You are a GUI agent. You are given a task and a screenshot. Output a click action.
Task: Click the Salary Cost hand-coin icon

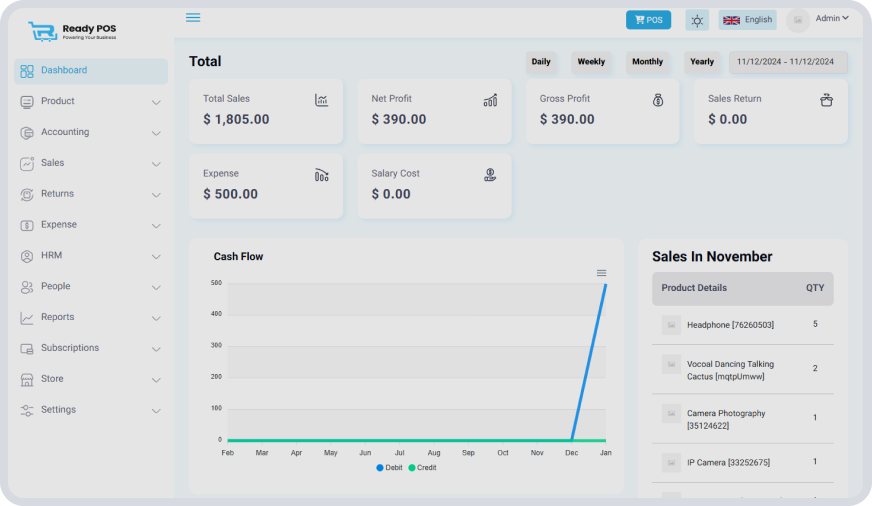pyautogui.click(x=490, y=175)
